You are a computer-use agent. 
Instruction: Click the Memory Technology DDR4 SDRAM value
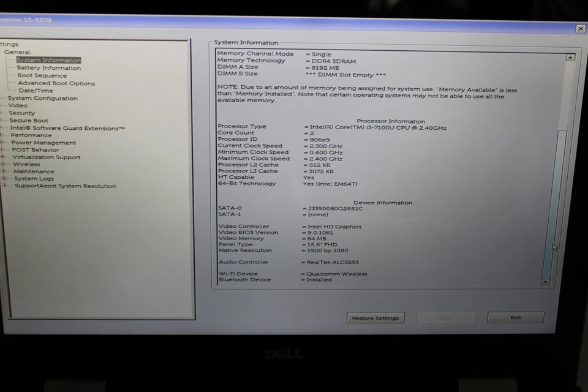[334, 61]
